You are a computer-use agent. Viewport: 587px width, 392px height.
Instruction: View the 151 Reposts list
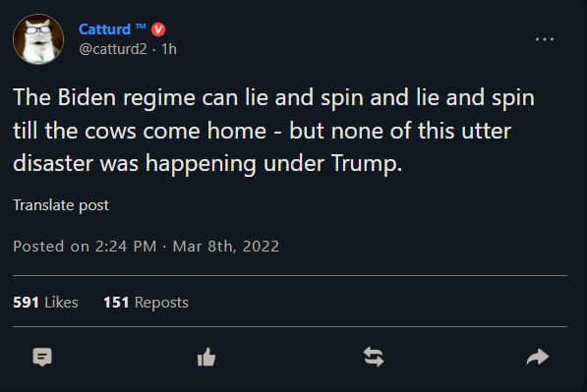tap(146, 303)
